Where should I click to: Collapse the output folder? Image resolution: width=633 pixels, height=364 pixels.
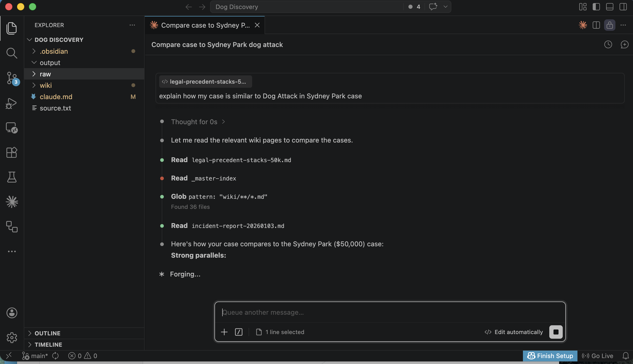(84, 63)
